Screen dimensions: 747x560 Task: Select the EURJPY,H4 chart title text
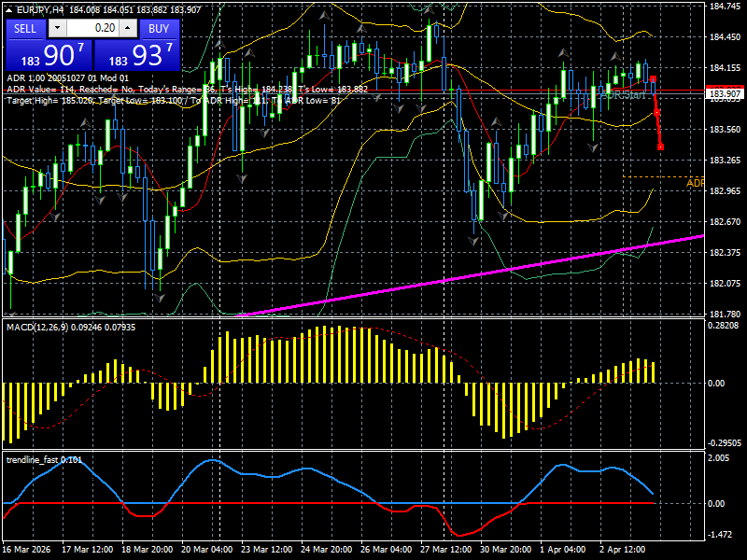(x=40, y=9)
